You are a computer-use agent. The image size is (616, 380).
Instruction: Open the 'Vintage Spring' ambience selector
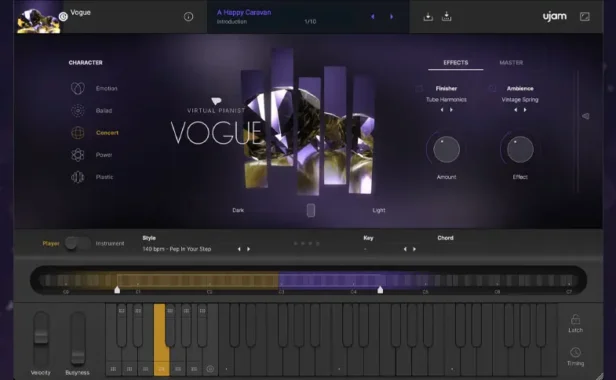[x=520, y=100]
